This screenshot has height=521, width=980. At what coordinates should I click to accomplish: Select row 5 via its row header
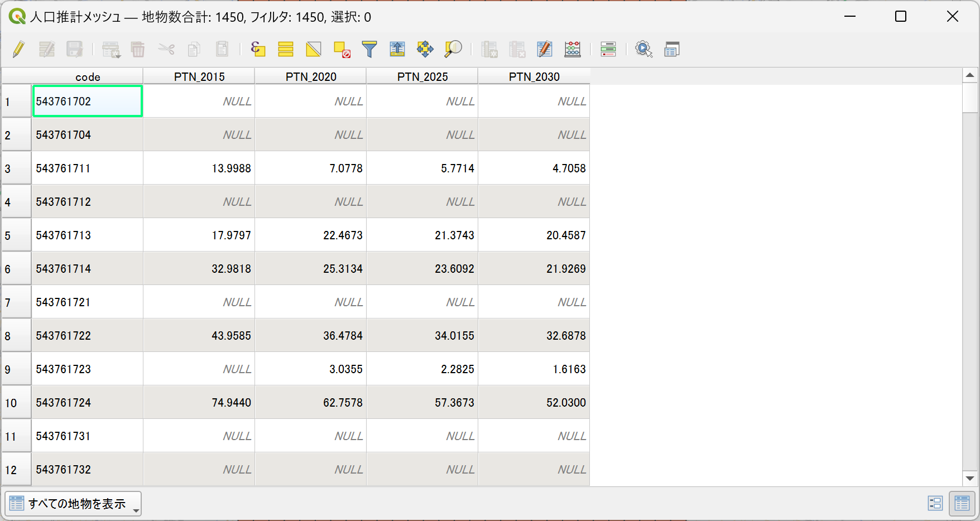(x=16, y=235)
